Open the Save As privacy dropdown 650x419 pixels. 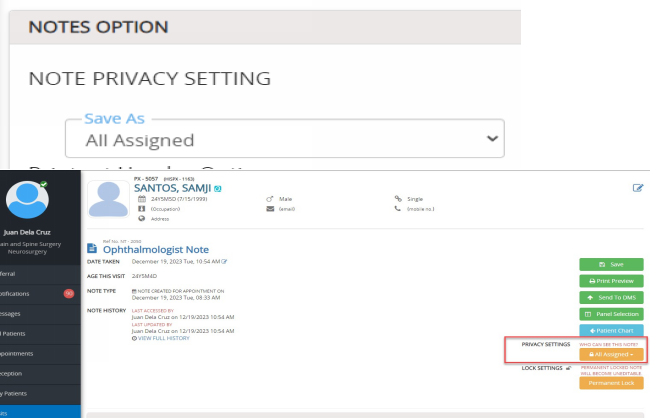click(x=284, y=140)
